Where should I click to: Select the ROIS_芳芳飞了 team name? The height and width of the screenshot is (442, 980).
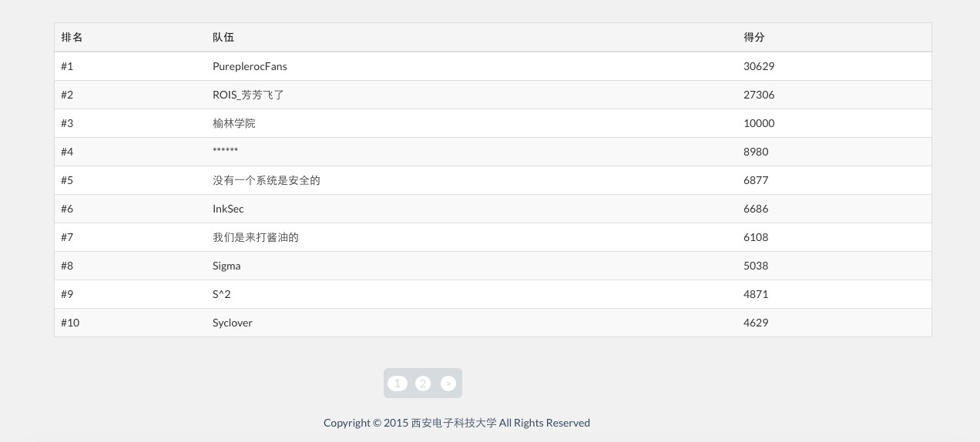click(x=248, y=95)
